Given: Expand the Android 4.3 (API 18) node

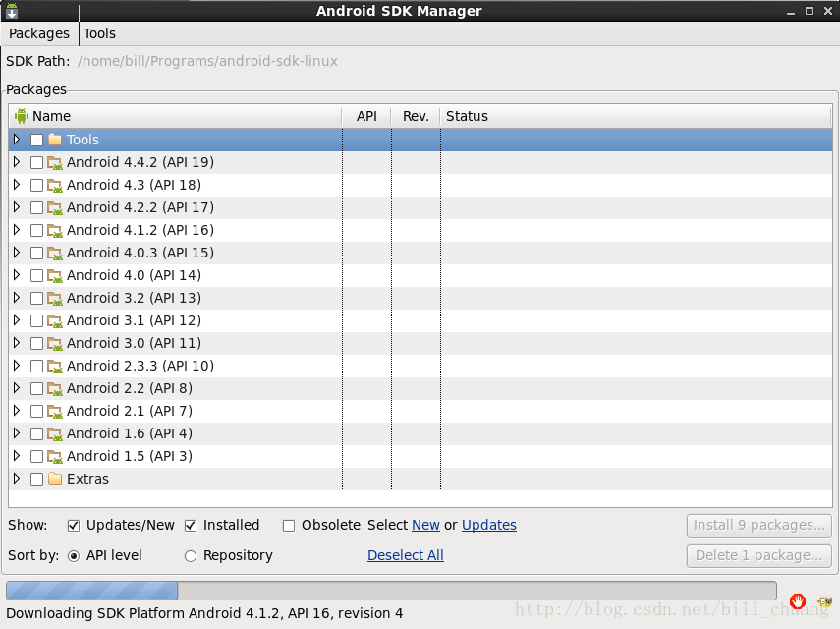Looking at the screenshot, I should click(x=17, y=185).
